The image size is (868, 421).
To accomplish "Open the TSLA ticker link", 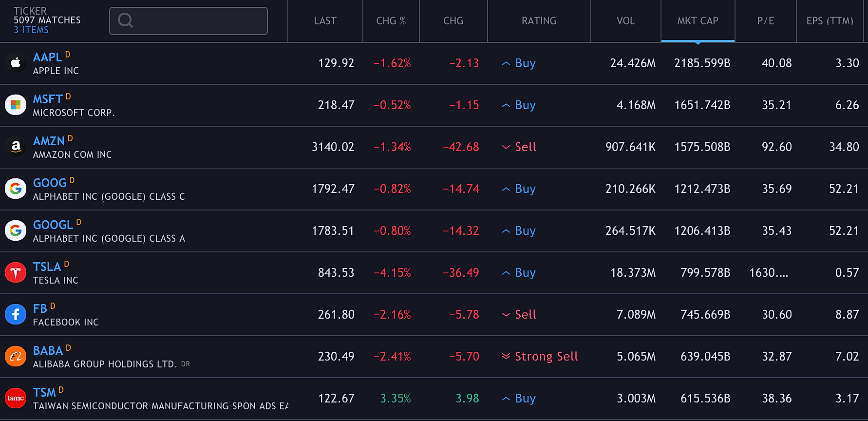I will coord(47,267).
